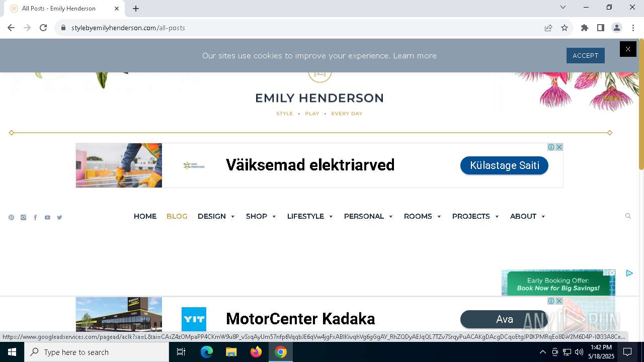Open Chrome three-dot menu
Viewport: 644px width, 362px height.
(x=633, y=28)
